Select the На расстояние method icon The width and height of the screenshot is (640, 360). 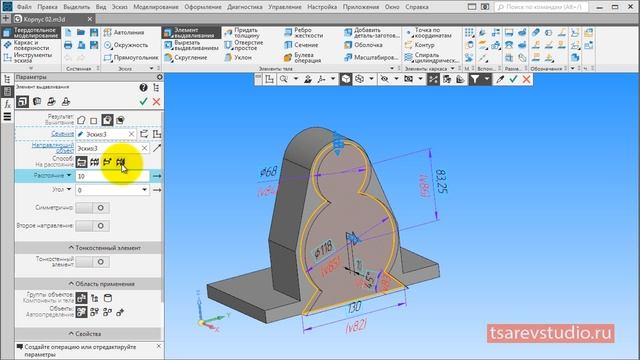[81, 162]
